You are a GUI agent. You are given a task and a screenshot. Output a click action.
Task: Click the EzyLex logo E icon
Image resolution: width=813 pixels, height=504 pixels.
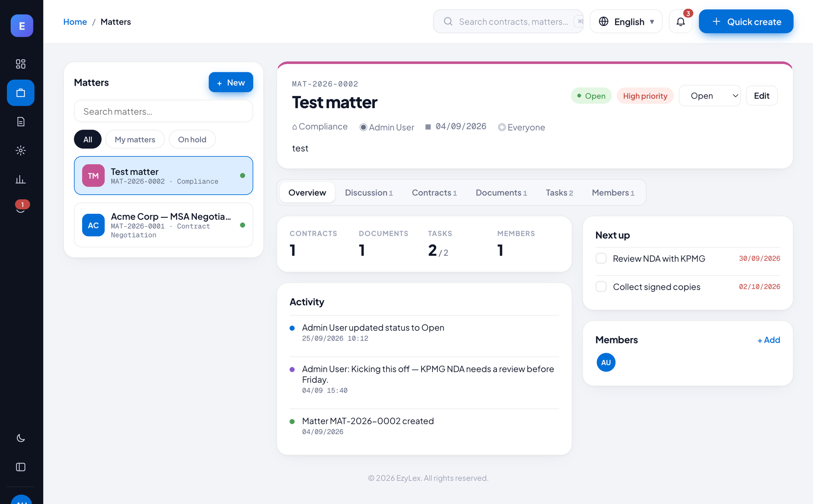(22, 26)
